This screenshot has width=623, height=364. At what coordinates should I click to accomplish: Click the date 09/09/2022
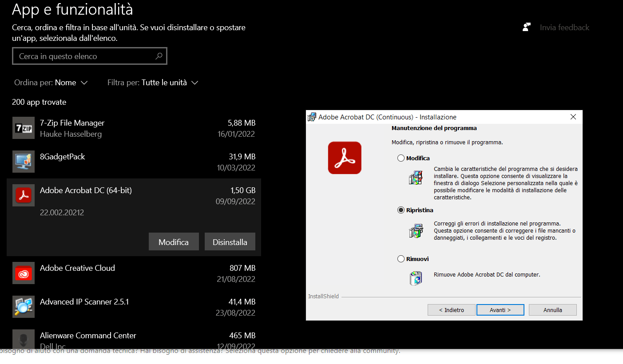point(235,202)
